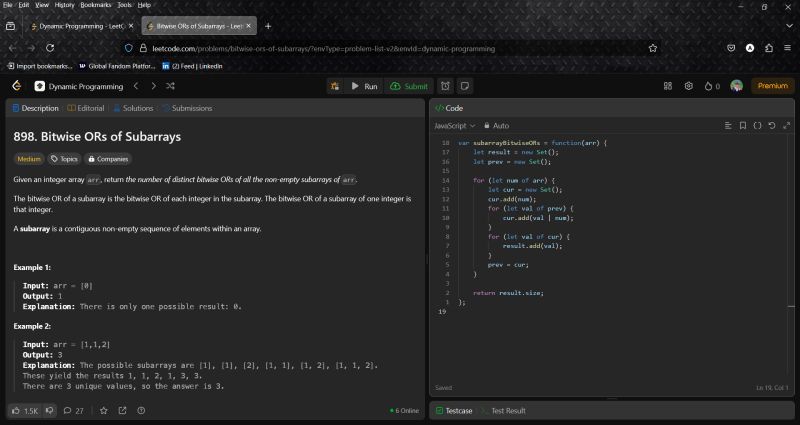
Task: Click the bookmark icon in editor toolbar
Action: point(743,126)
